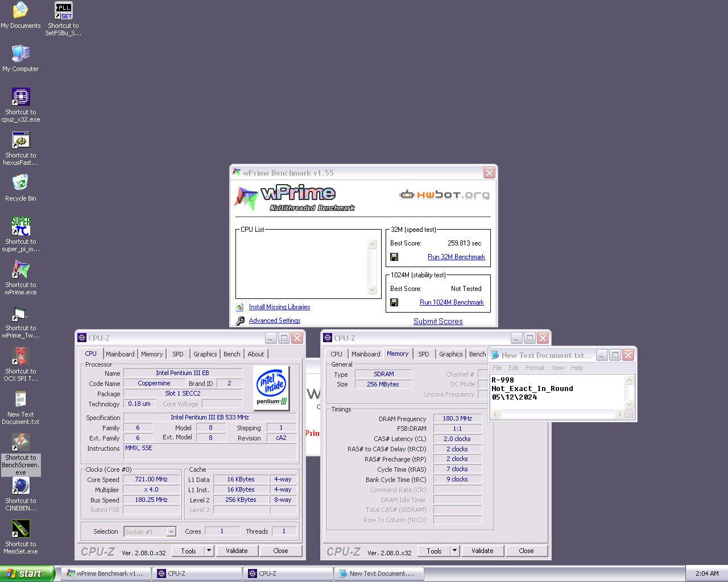Image resolution: width=728 pixels, height=582 pixels.
Task: Click the Install Missing Libraries link
Action: point(279,307)
